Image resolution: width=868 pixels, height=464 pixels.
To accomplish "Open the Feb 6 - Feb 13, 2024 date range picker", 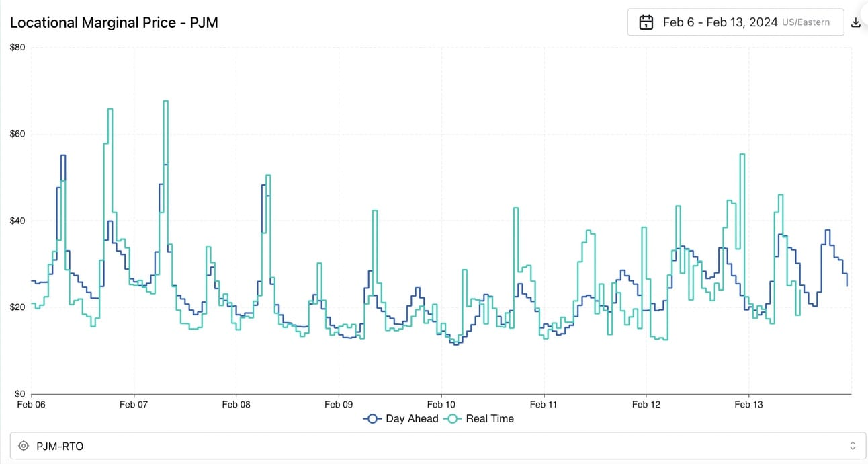I will tap(736, 22).
